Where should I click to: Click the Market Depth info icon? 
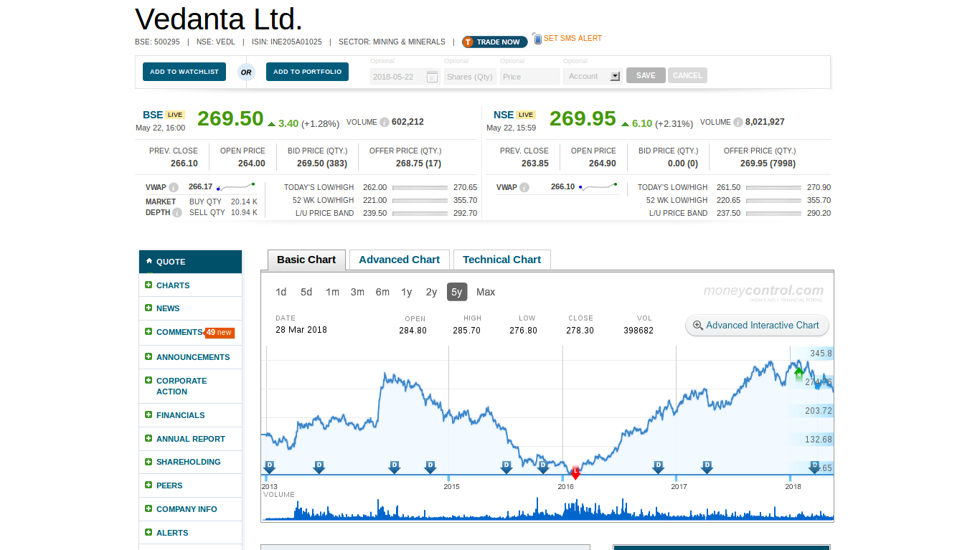177,213
